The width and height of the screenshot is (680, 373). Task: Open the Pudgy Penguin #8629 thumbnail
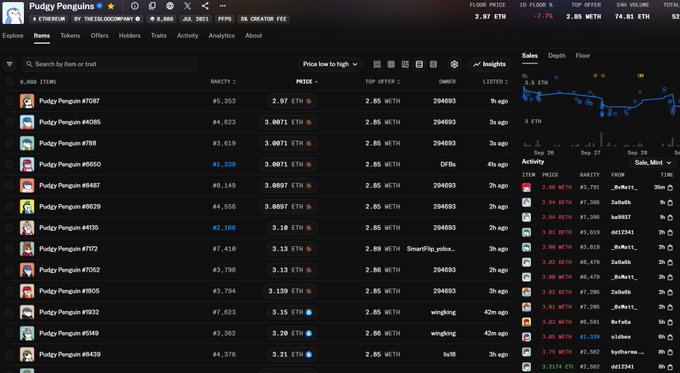(27, 206)
